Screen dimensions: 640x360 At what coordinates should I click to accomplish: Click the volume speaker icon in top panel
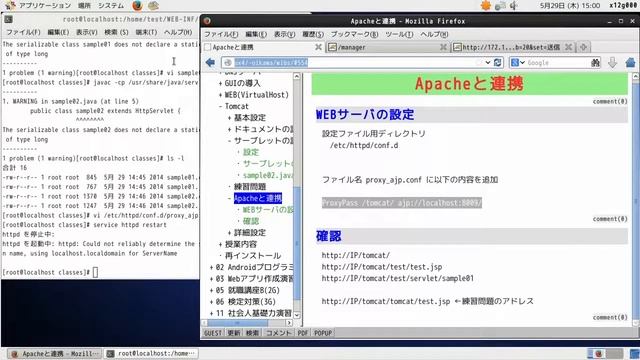coord(513,6)
